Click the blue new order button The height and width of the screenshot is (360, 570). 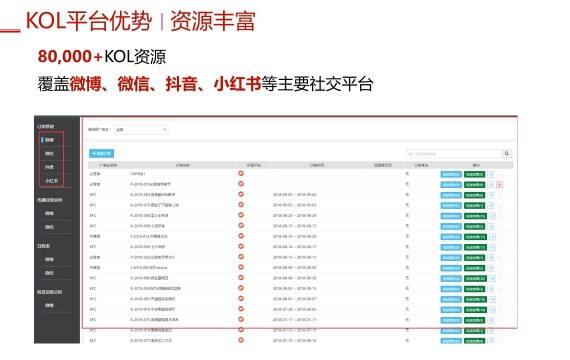(x=101, y=153)
